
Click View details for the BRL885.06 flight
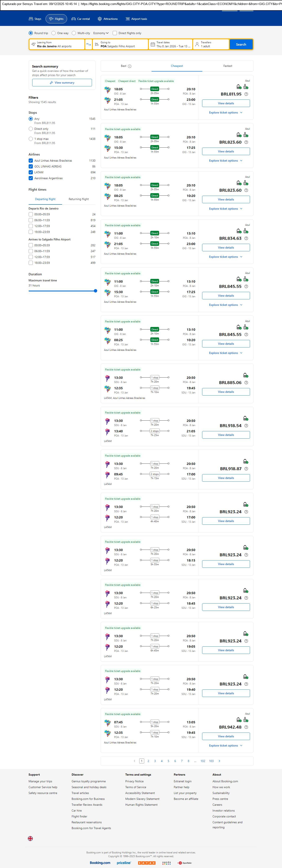(x=226, y=392)
